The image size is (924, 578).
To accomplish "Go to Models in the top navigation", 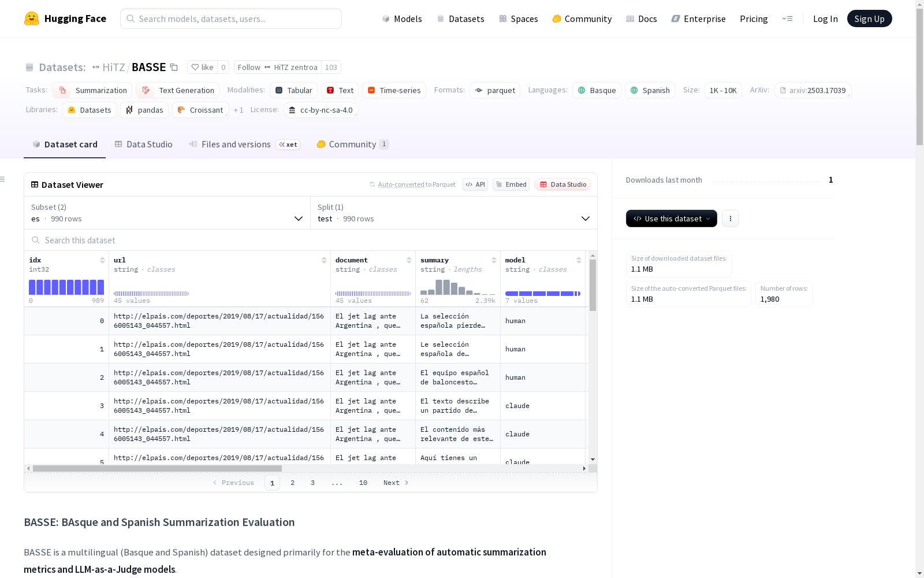I will pyautogui.click(x=402, y=18).
